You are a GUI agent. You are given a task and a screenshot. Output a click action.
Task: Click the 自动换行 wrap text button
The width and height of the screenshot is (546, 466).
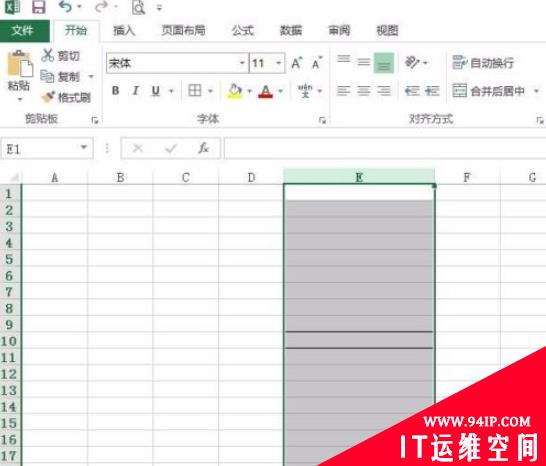click(483, 63)
